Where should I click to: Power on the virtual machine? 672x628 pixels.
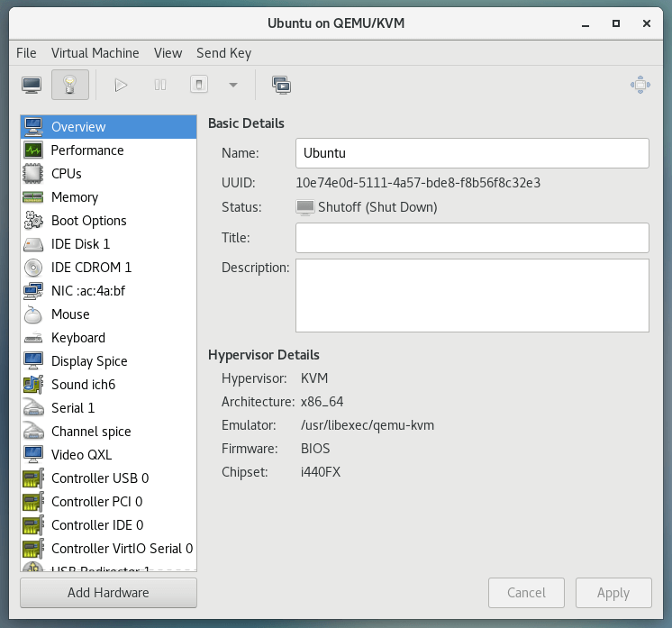122,85
